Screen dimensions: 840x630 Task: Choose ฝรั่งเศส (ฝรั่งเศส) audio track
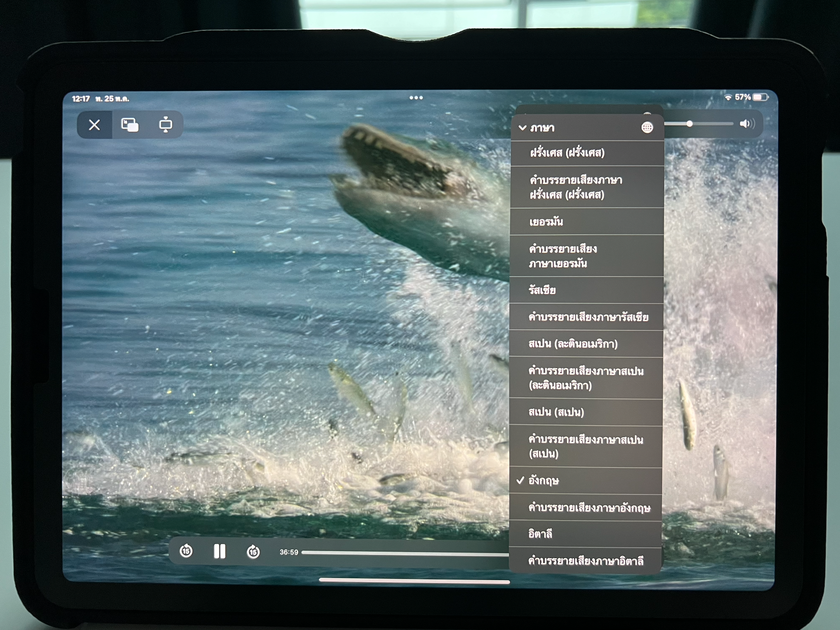(x=567, y=153)
